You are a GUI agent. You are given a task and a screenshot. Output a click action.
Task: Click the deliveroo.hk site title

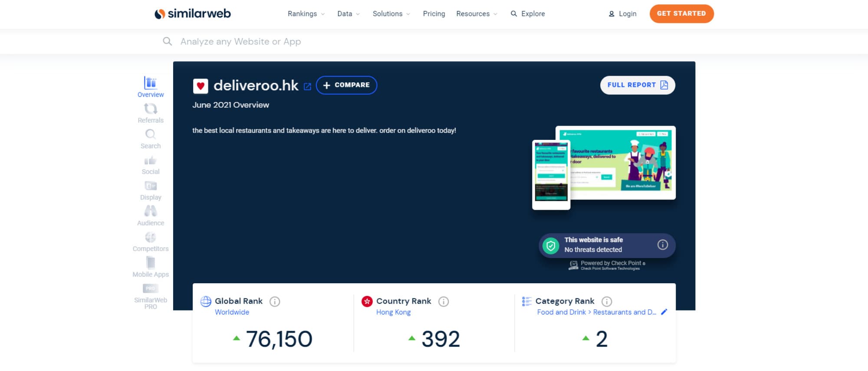pyautogui.click(x=256, y=86)
